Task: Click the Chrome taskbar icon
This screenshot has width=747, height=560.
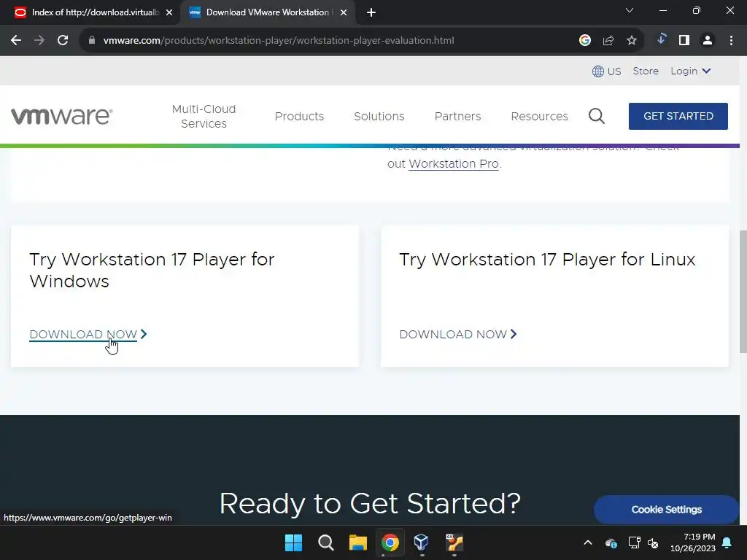Action: (x=390, y=542)
